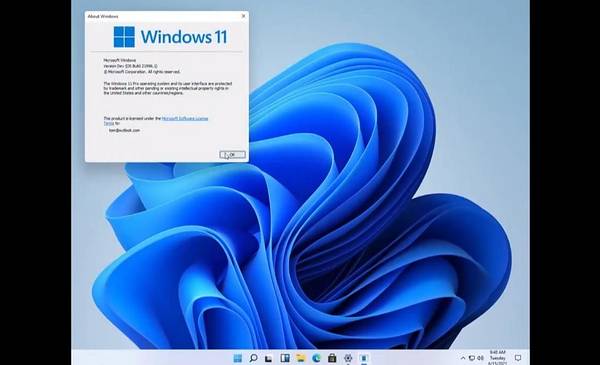Screen dimensions: 600x365
Task: Select the About Windows app taskbar icon
Action: (x=364, y=358)
